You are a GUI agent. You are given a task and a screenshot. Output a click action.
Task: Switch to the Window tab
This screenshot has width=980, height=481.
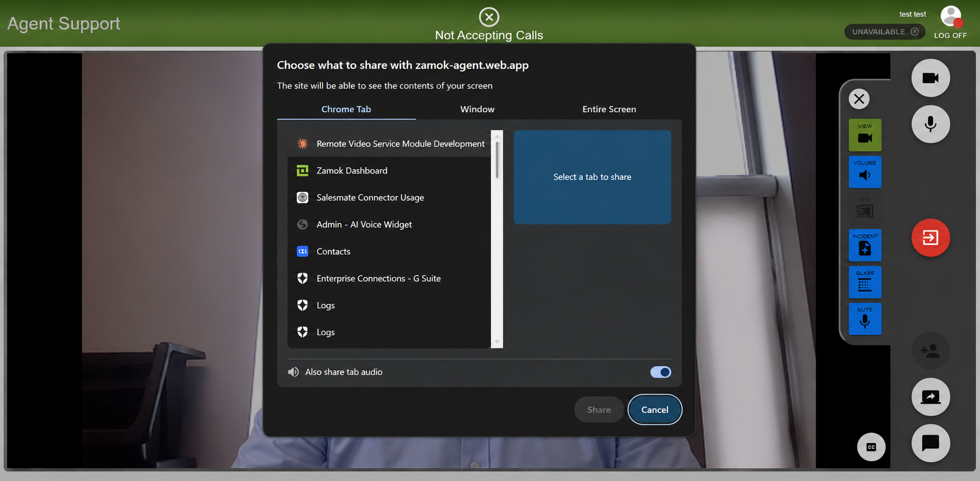tap(477, 109)
